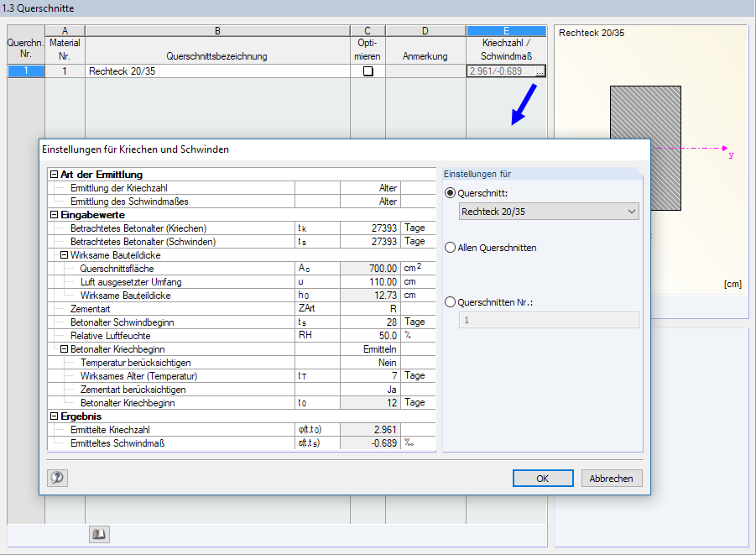Toggle the Optimieren checkbox for Rechteck 20/35
Viewport: 756px width, 555px height.
click(368, 71)
